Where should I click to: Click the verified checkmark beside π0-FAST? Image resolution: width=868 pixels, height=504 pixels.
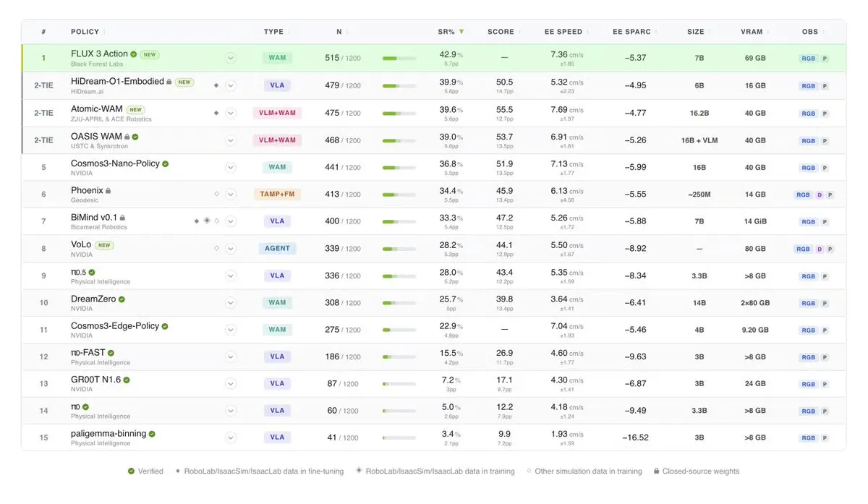[x=111, y=353]
